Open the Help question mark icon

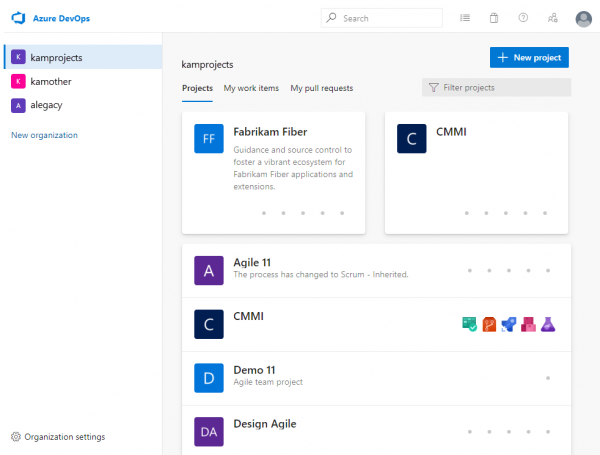tap(523, 18)
